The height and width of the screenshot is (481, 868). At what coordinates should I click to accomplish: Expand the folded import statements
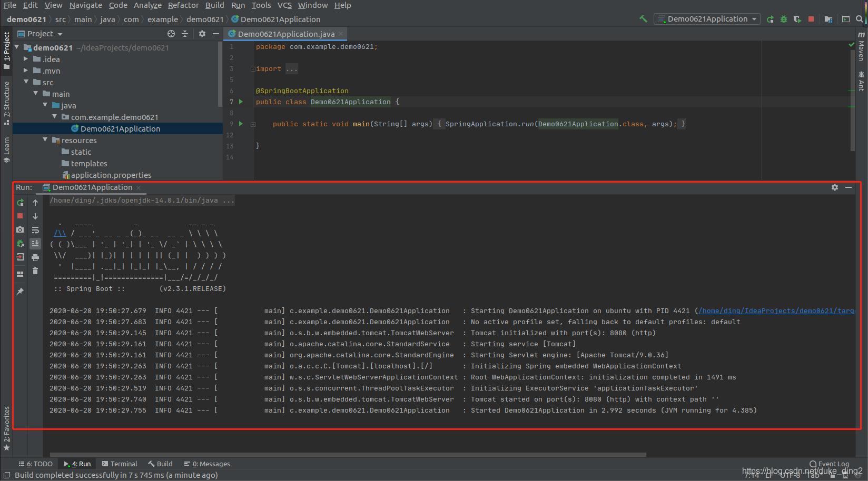click(x=253, y=69)
